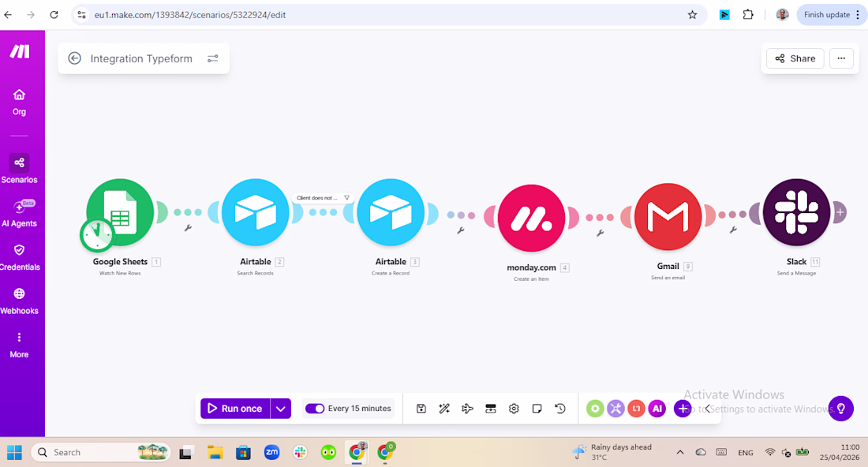Edit the 'Integration Typeform' scenario name
Image resolution: width=868 pixels, height=467 pixels.
tap(141, 58)
